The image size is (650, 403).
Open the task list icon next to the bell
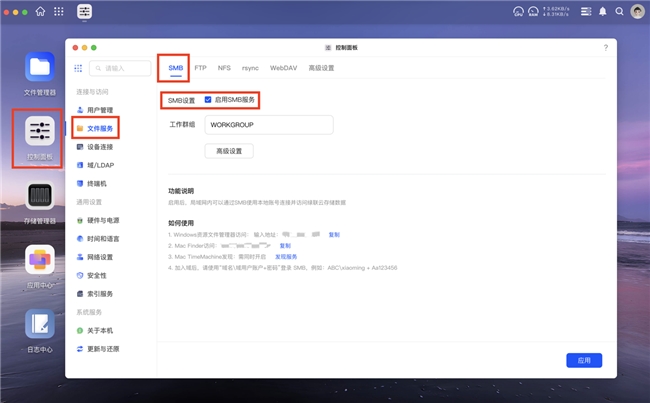coord(586,12)
